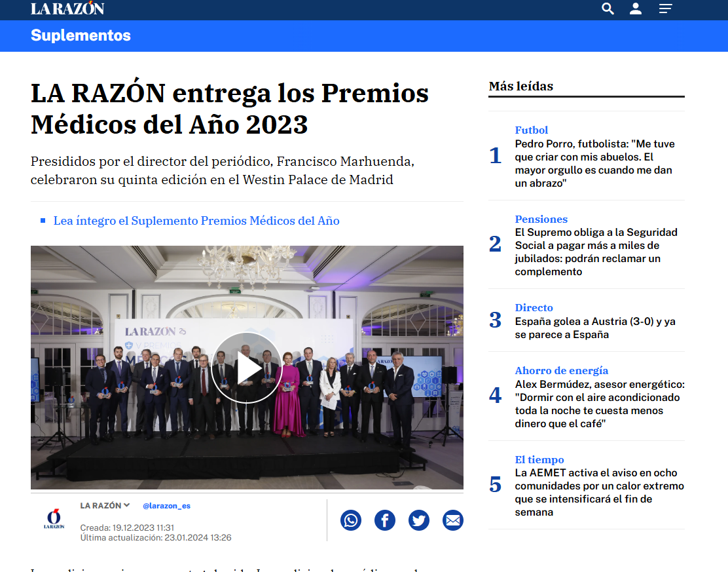Open Futbol category link

(531, 130)
